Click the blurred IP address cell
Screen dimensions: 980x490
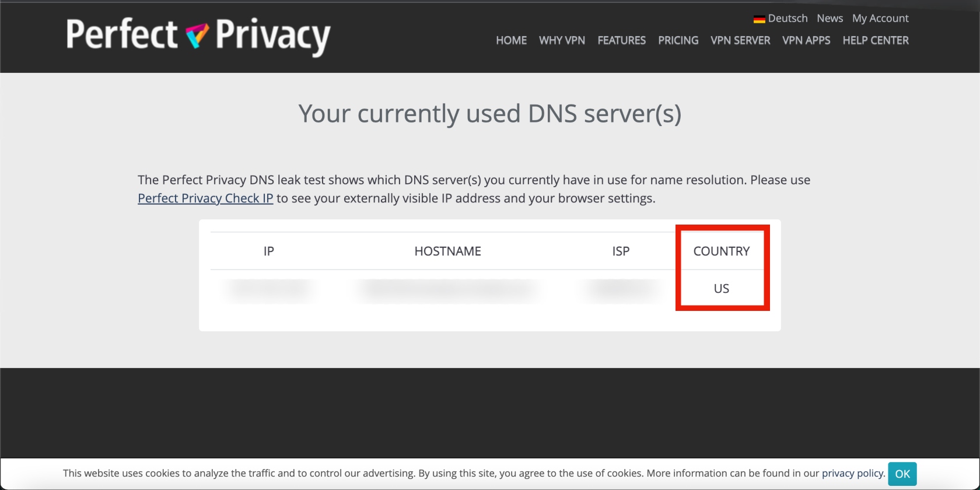(268, 289)
